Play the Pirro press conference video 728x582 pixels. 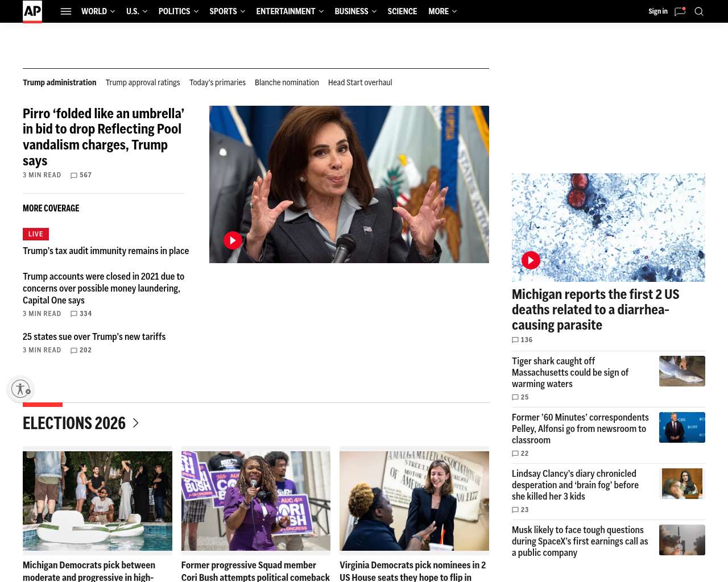[x=233, y=240]
